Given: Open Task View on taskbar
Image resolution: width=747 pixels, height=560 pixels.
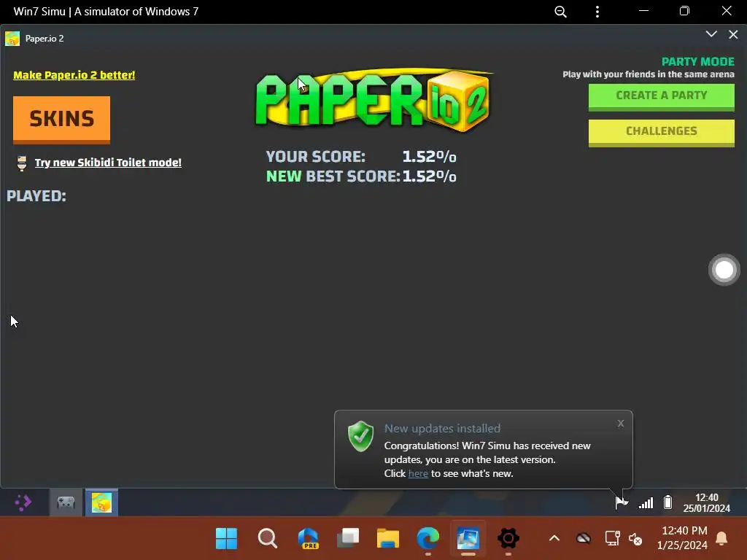Looking at the screenshot, I should (348, 539).
